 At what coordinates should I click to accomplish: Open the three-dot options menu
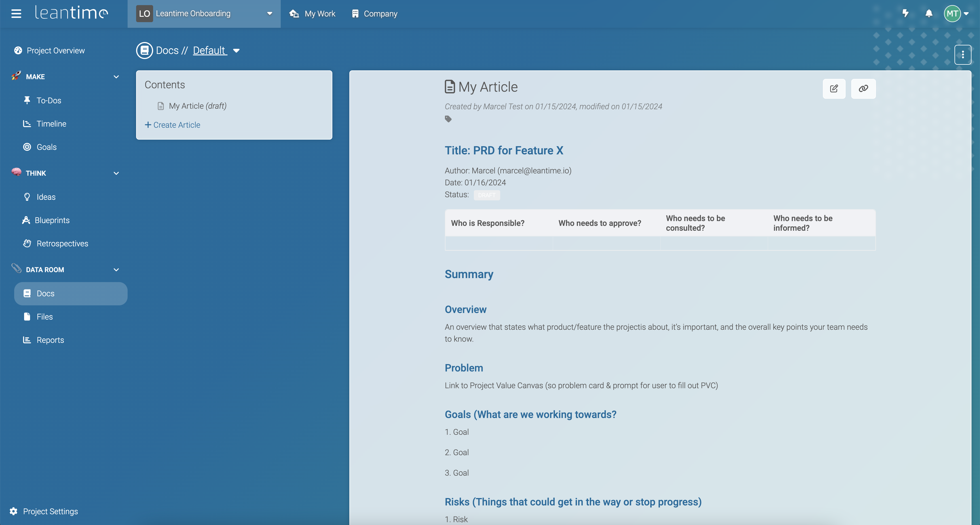point(962,55)
